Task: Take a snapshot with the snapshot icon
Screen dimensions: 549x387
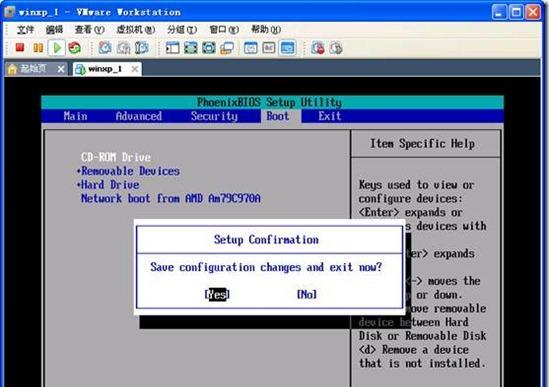Action: click(105, 47)
